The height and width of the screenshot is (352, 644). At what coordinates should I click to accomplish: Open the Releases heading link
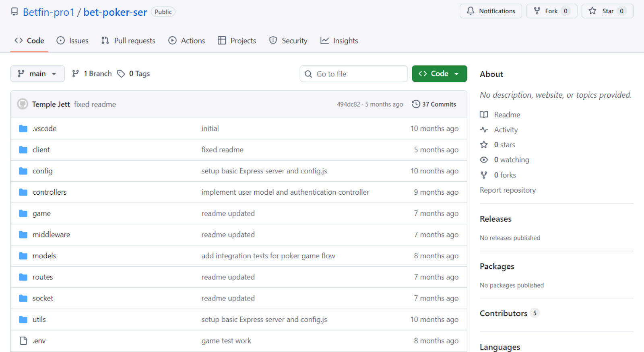coord(495,219)
